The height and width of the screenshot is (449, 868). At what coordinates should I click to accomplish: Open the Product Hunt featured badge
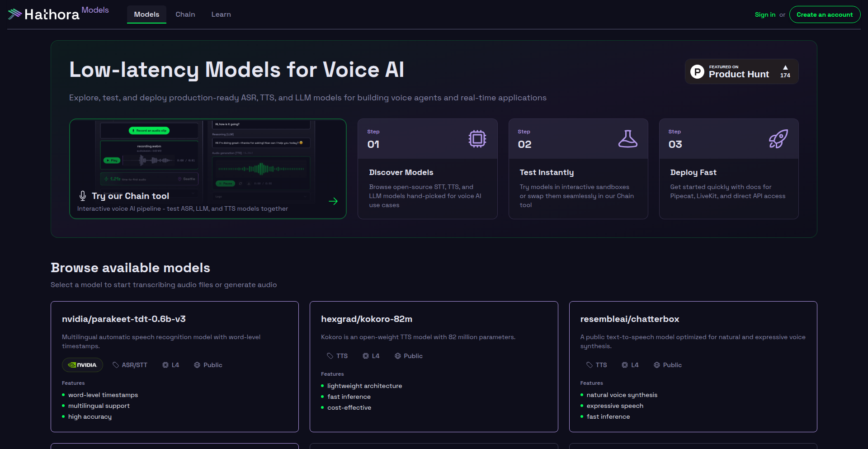[741, 71]
